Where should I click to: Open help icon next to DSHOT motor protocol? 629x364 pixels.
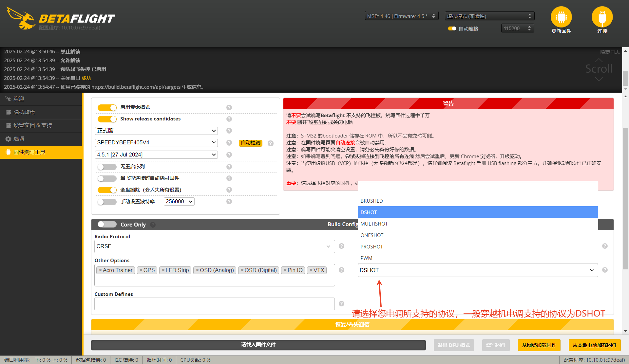coord(605,270)
